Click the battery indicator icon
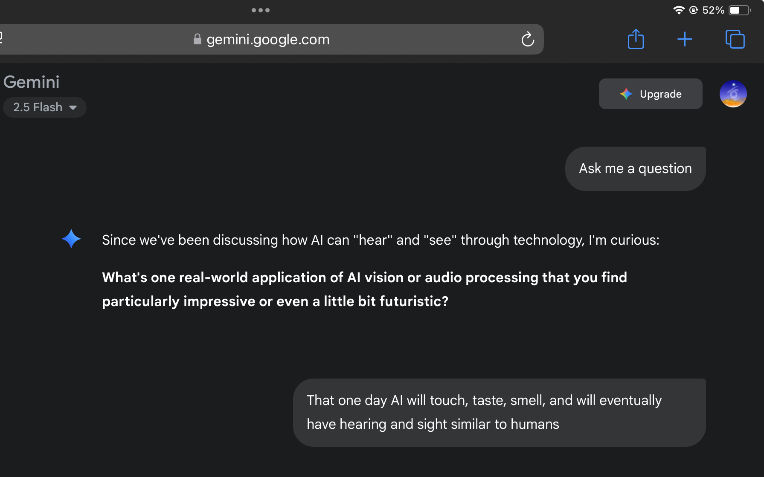 tap(740, 10)
